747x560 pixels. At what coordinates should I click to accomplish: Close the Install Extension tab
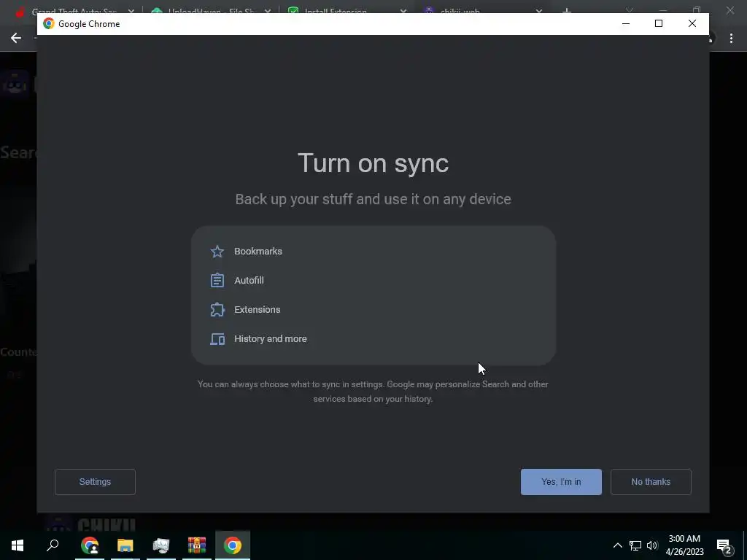point(403,10)
